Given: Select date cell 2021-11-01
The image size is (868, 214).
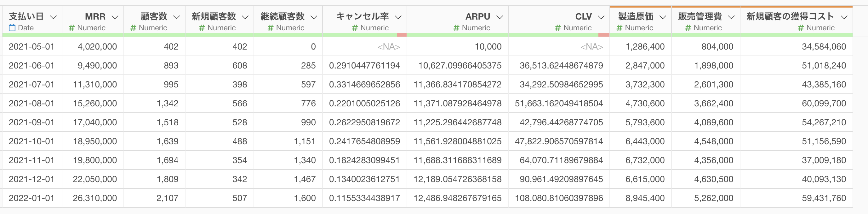Looking at the screenshot, I should tap(32, 160).
